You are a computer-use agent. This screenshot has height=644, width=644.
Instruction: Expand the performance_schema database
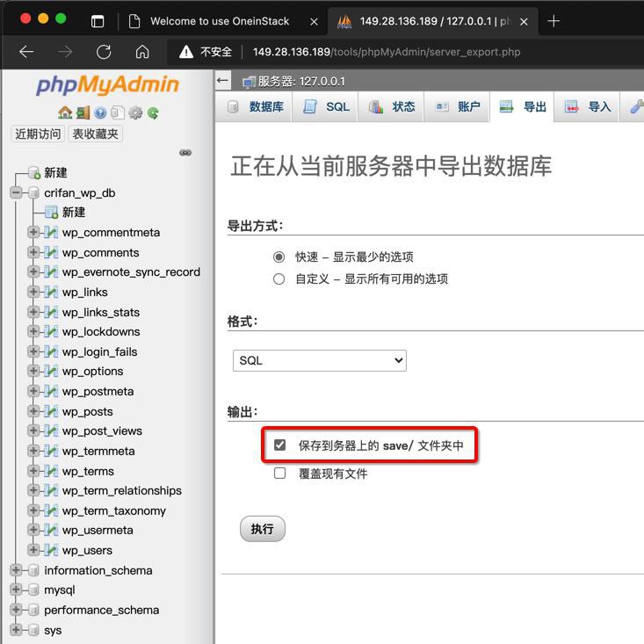tap(16, 609)
